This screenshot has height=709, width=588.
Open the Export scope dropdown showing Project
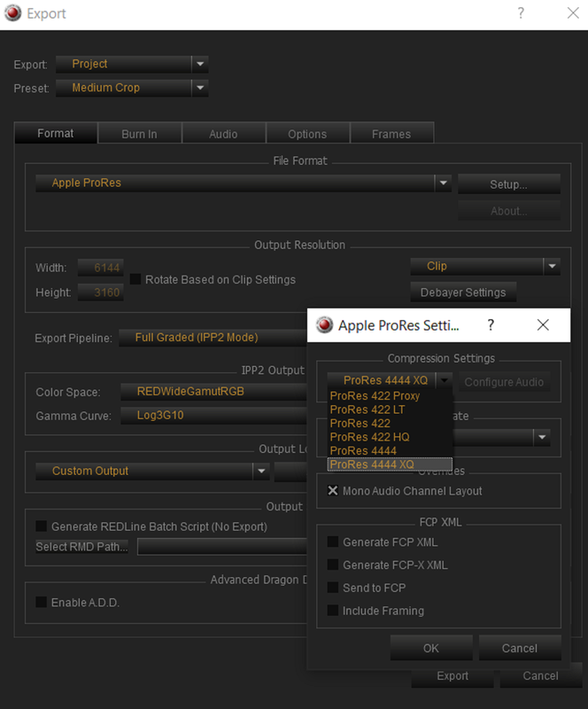[x=132, y=64]
